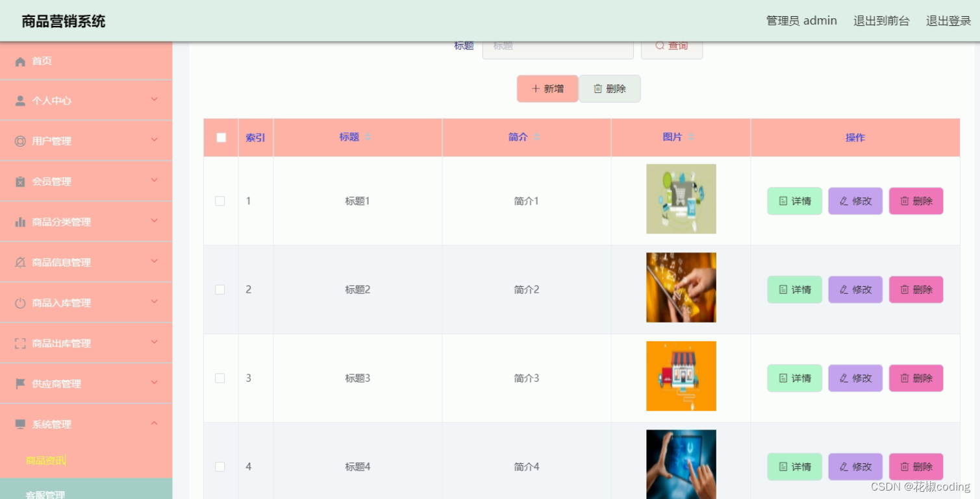This screenshot has height=499, width=980.
Task: Toggle the 标题 column sort arrows
Action: click(x=369, y=137)
